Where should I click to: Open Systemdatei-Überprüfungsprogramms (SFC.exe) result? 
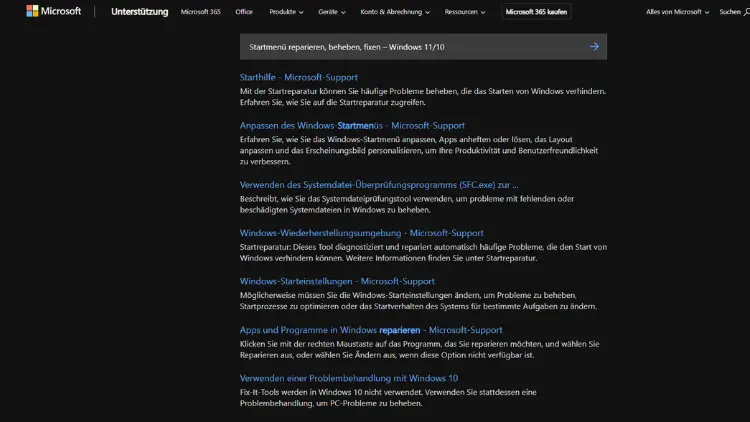pos(379,185)
